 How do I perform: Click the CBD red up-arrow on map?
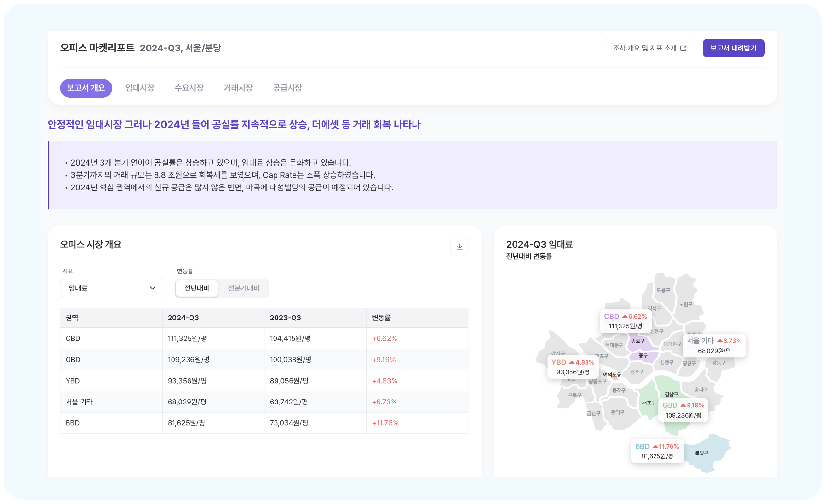click(x=625, y=317)
